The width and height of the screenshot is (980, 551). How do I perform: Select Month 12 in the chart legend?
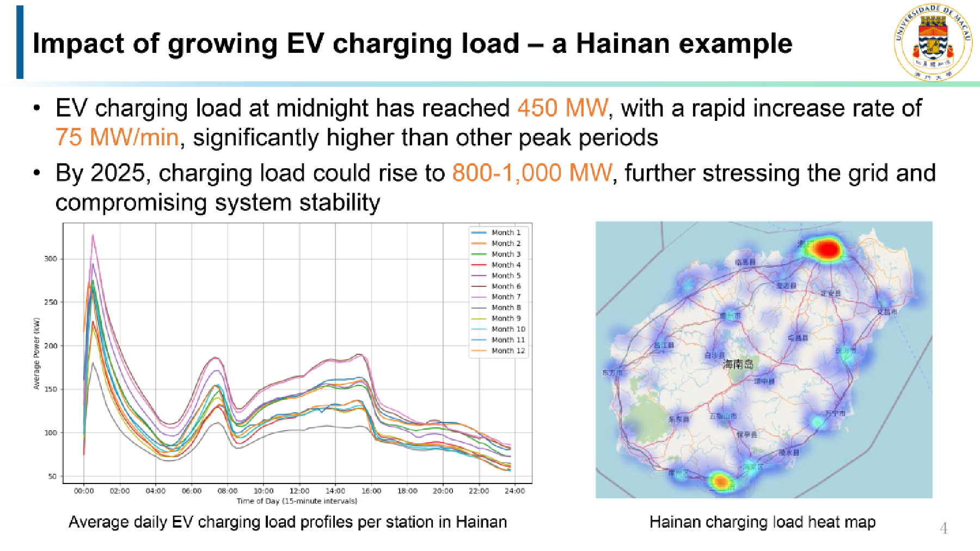tap(508, 351)
